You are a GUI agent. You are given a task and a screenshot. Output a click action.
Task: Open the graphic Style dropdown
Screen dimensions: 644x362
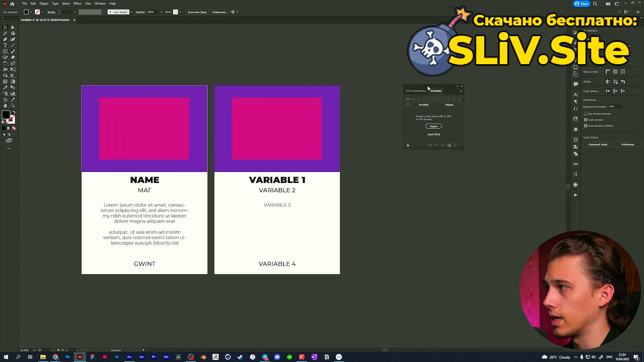coord(180,12)
